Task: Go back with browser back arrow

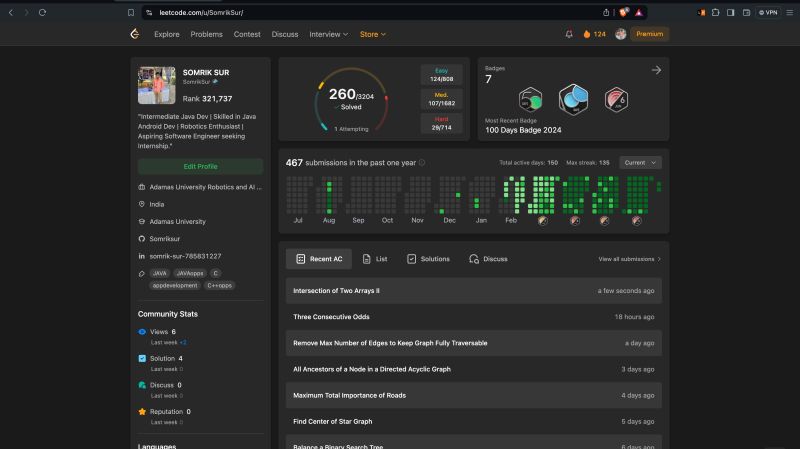Action: coord(11,12)
